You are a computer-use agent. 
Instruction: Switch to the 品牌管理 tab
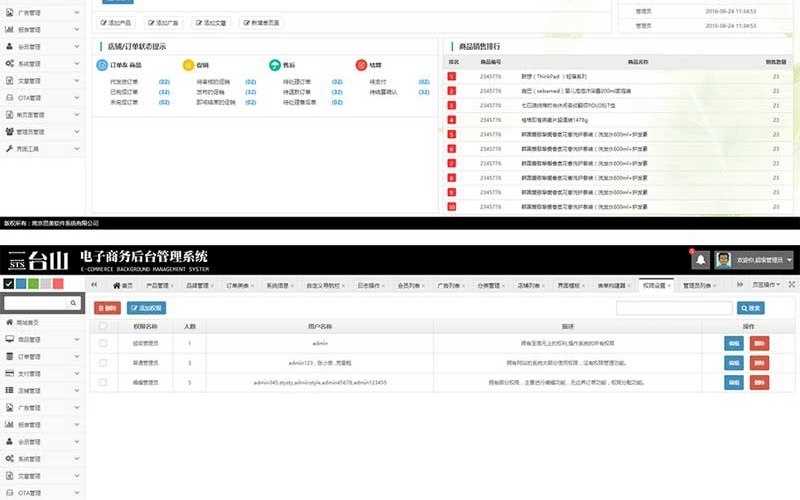click(199, 286)
